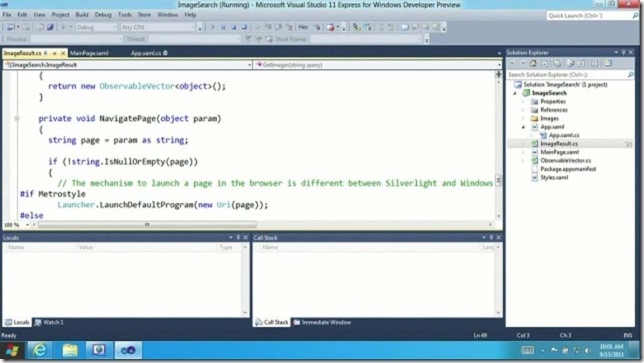
Task: Select the Images folder node
Action: tap(549, 119)
